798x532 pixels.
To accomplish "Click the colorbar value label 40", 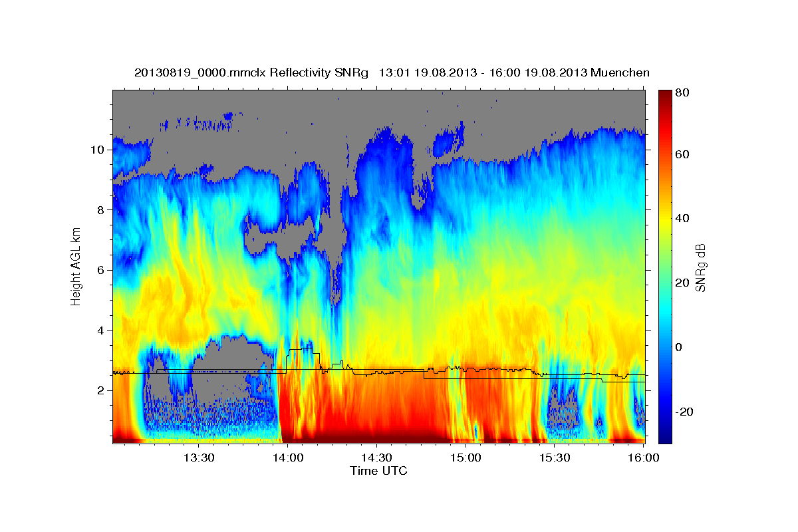I will click(682, 219).
